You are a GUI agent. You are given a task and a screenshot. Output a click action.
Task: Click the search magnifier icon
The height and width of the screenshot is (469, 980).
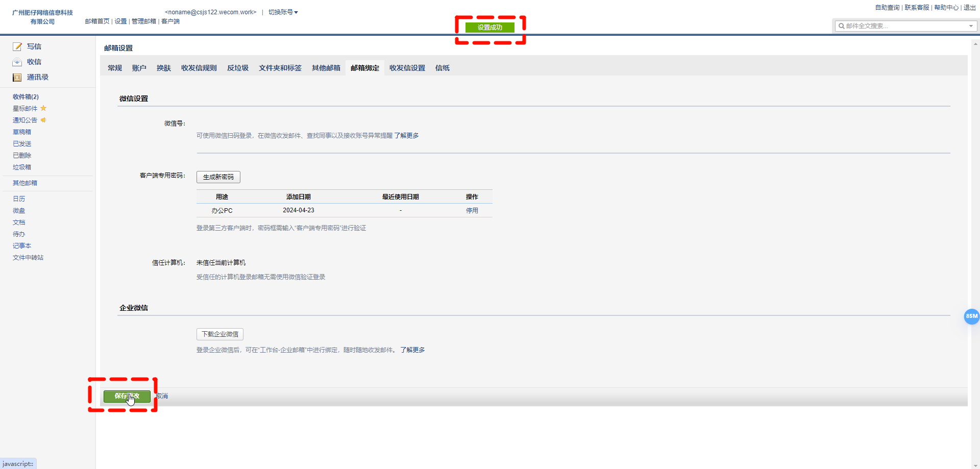tap(841, 26)
